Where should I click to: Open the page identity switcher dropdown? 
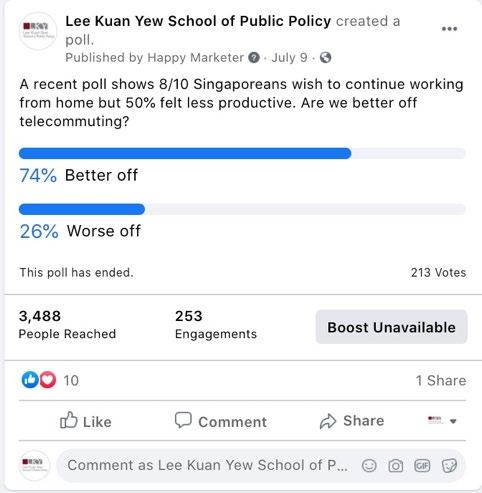pyautogui.click(x=442, y=421)
